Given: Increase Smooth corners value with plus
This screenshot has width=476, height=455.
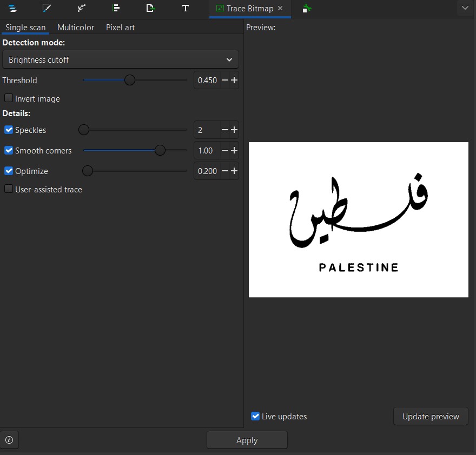Looking at the screenshot, I should 234,150.
